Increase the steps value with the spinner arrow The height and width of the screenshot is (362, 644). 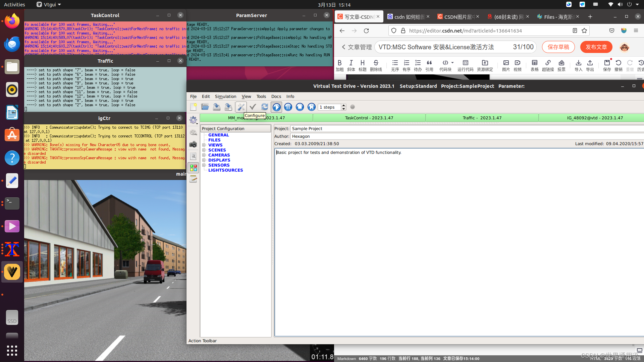[344, 105]
